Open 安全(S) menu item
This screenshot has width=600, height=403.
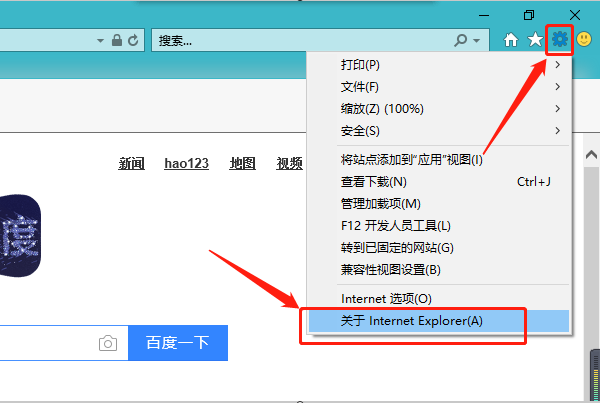point(439,131)
